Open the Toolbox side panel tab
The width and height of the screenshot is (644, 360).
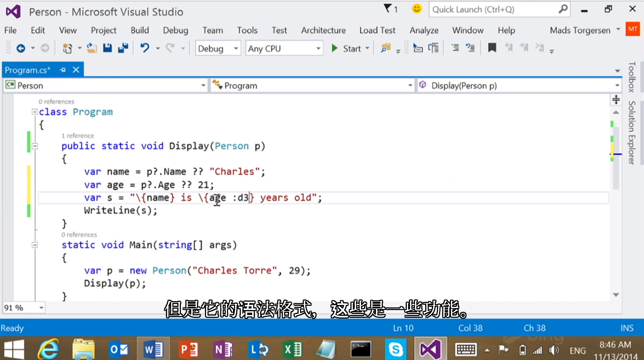(632, 77)
